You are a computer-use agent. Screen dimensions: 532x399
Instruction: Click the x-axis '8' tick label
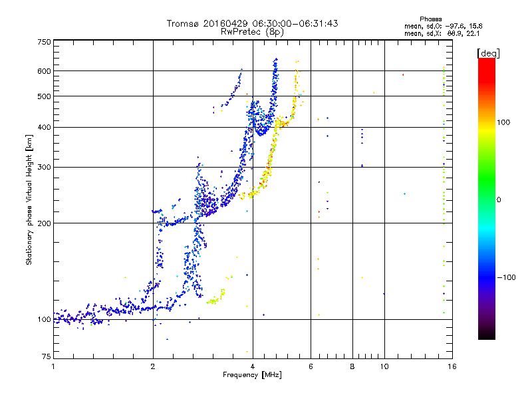point(352,366)
